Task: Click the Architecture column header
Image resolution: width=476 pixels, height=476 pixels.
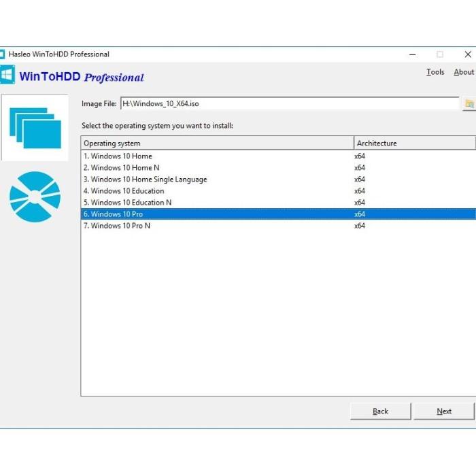Action: pos(414,143)
